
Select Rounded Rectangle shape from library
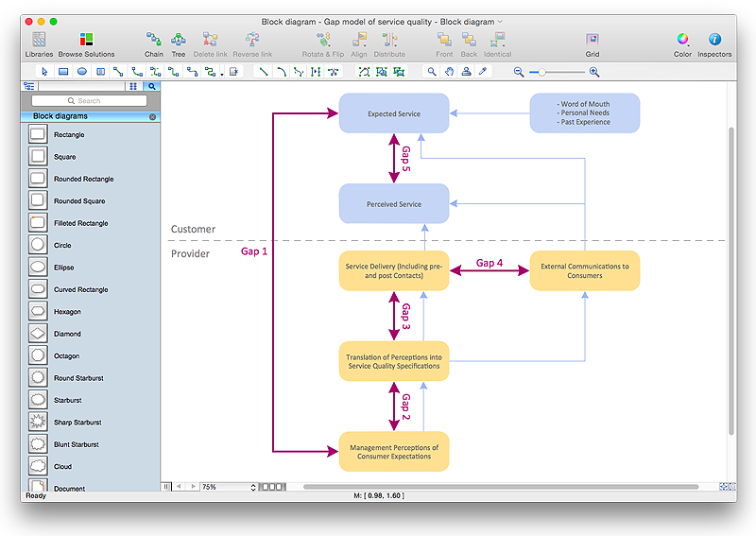pos(38,179)
